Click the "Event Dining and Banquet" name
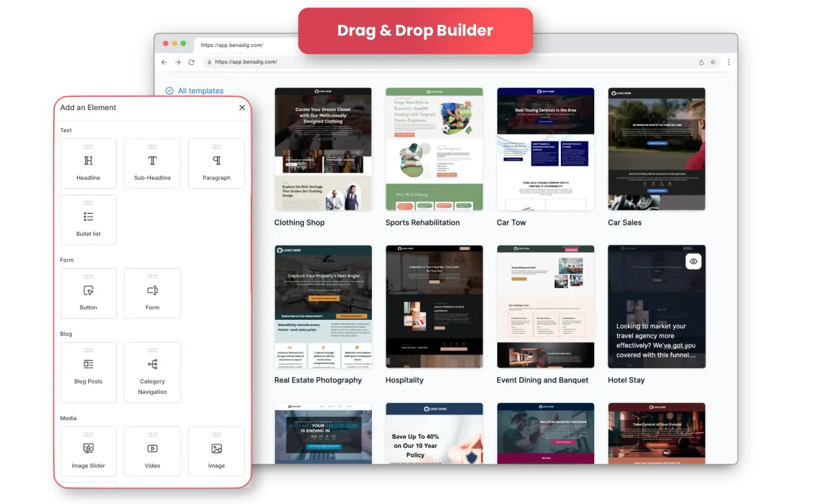Screen dimensions: 831x504 tap(542, 380)
